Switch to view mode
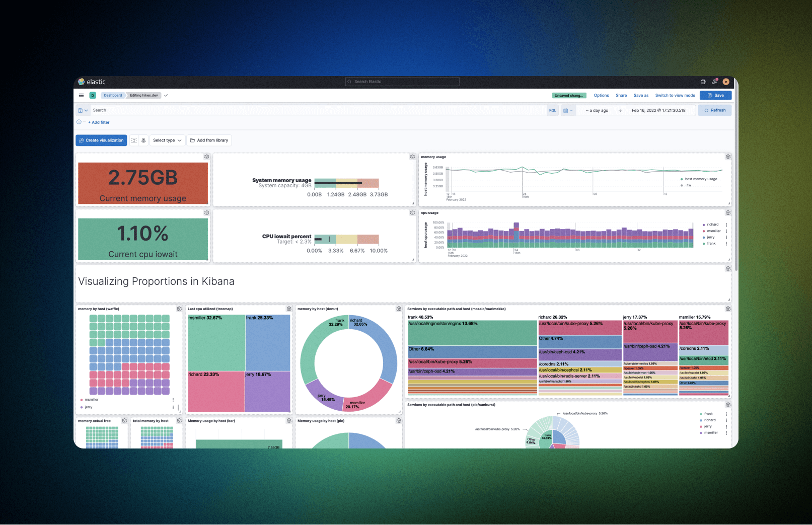The width and height of the screenshot is (812, 525). pos(675,95)
